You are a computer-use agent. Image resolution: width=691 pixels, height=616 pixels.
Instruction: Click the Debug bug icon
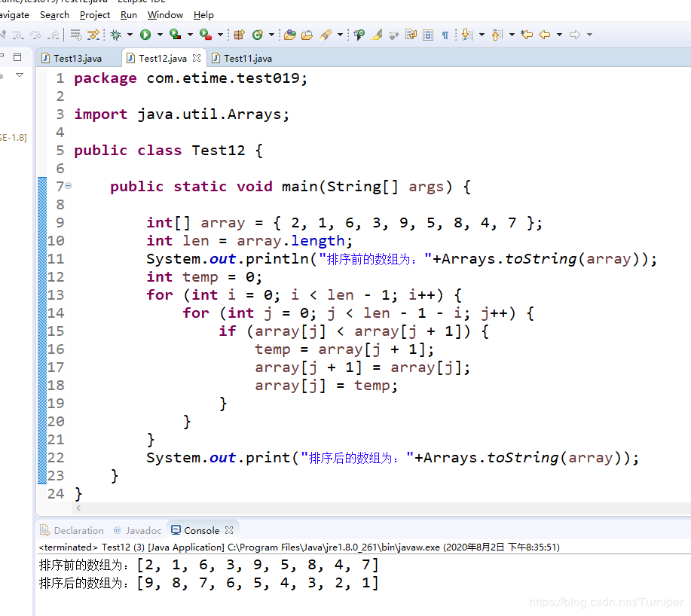click(115, 35)
